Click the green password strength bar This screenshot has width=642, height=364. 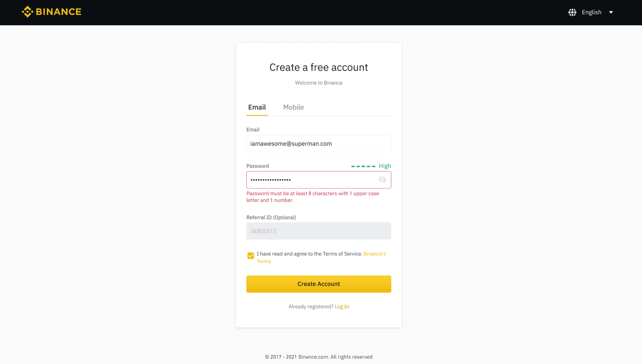point(363,166)
